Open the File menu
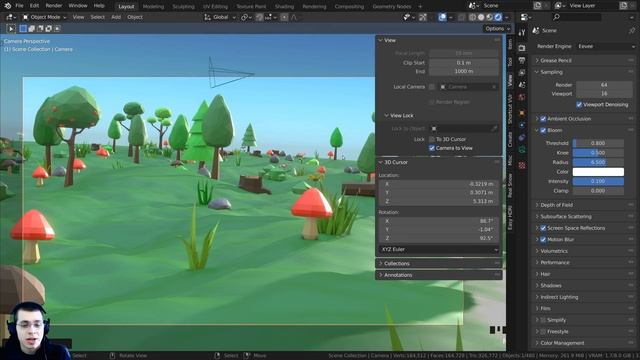640x360 pixels. pyautogui.click(x=19, y=6)
